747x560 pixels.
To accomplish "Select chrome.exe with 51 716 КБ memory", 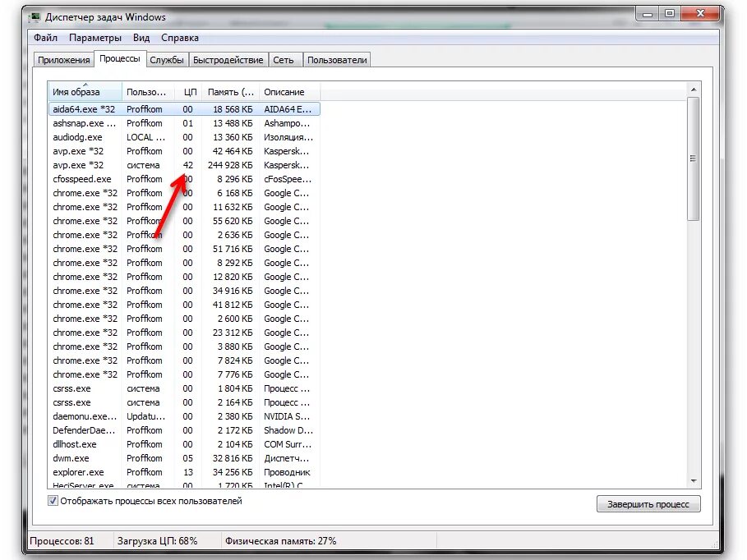I will pyautogui.click(x=184, y=249).
